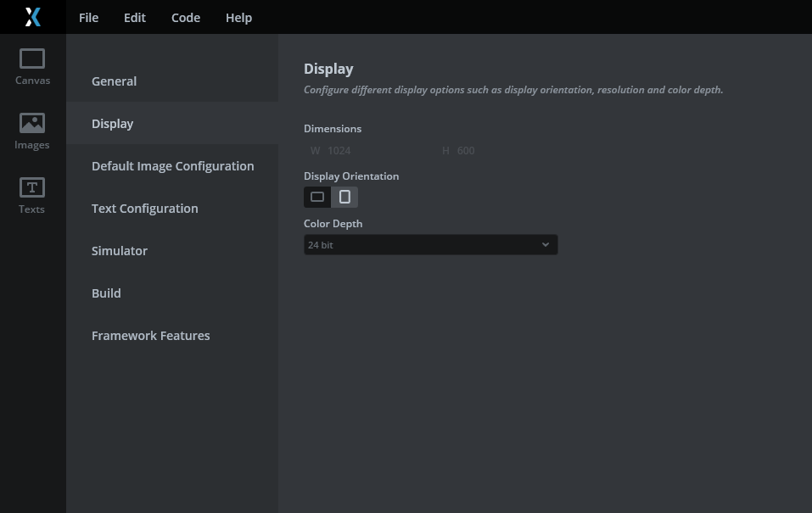Screen dimensions: 812x513
Task: Open the Build settings section
Action: pyautogui.click(x=106, y=293)
